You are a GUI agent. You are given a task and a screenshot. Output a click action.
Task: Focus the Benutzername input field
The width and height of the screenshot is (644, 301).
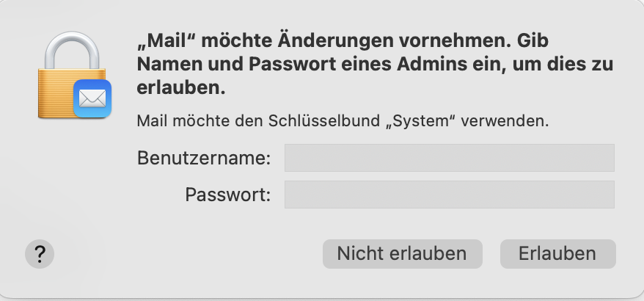(x=449, y=158)
